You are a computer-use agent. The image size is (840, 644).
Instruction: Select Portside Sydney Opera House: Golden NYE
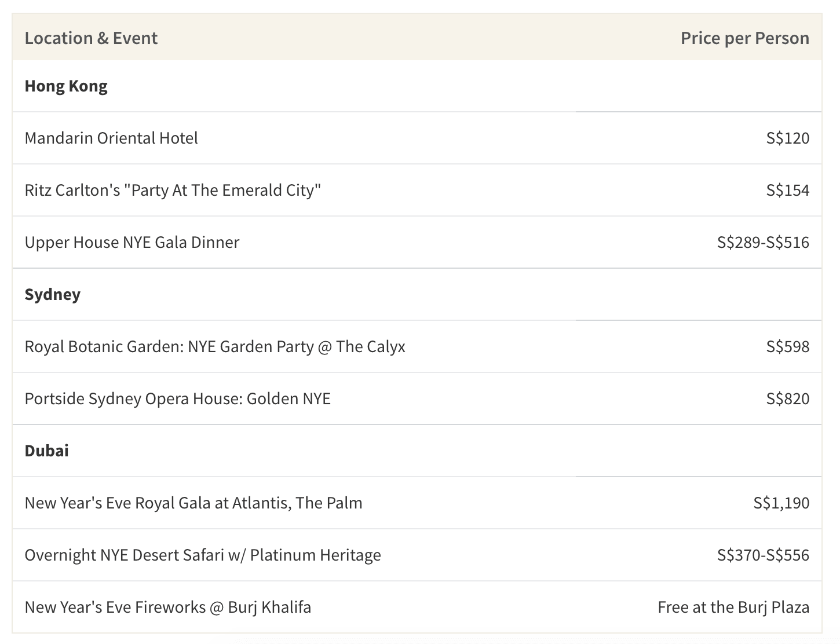pos(178,399)
